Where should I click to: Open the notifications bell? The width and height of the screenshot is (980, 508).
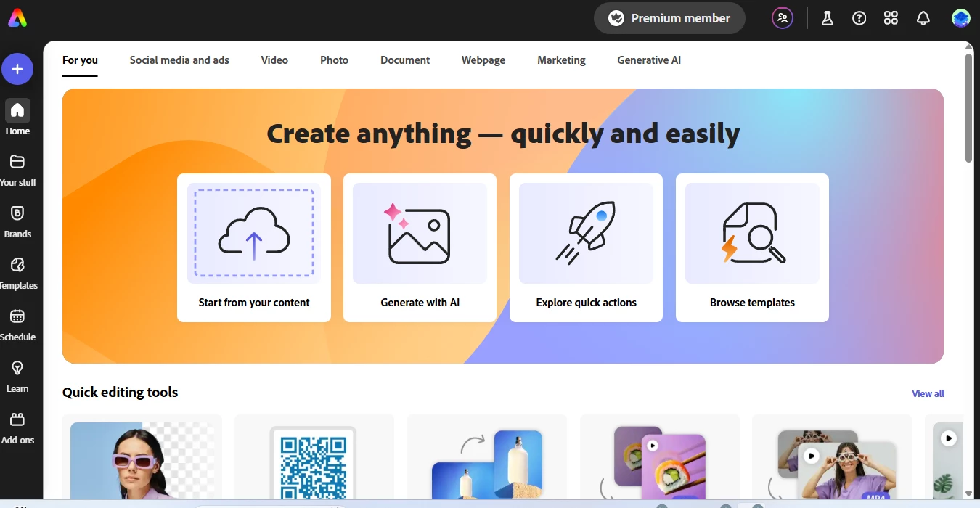coord(923,18)
